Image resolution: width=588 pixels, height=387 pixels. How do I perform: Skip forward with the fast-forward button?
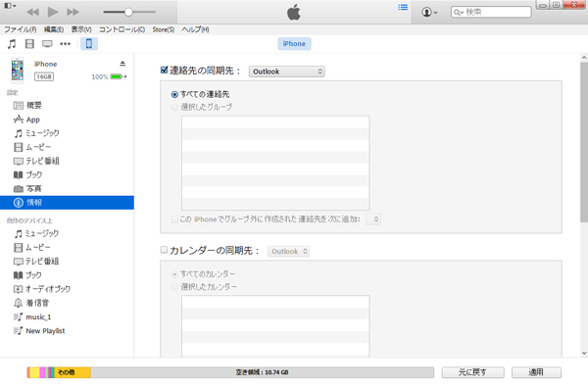[73, 12]
